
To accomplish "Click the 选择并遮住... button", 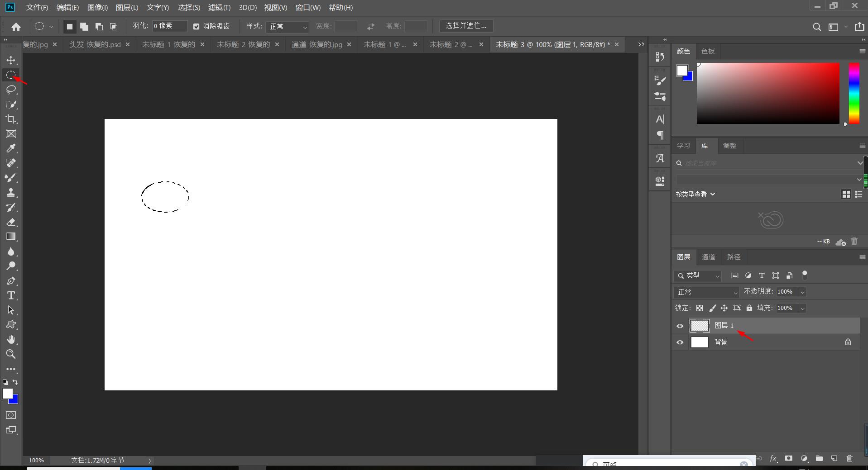I will [x=466, y=26].
